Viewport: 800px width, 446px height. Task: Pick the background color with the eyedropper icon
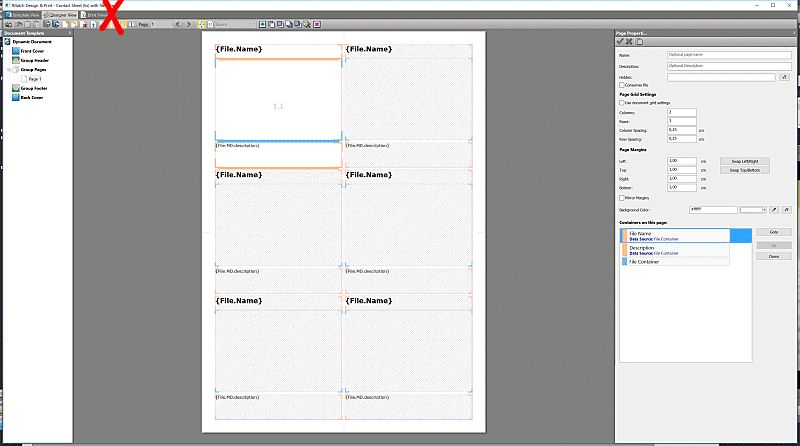click(774, 210)
